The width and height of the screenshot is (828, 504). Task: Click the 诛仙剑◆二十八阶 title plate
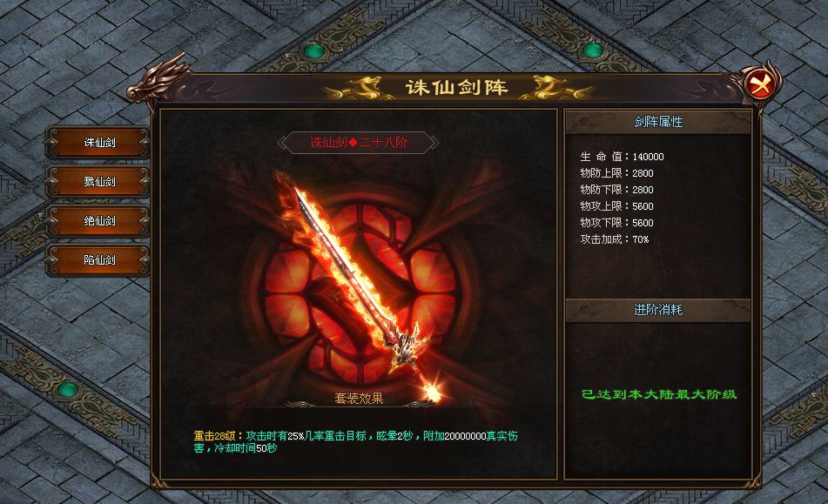click(x=359, y=143)
